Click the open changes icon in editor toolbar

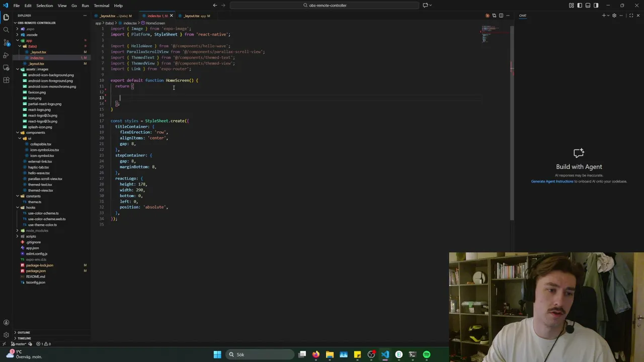tap(494, 16)
